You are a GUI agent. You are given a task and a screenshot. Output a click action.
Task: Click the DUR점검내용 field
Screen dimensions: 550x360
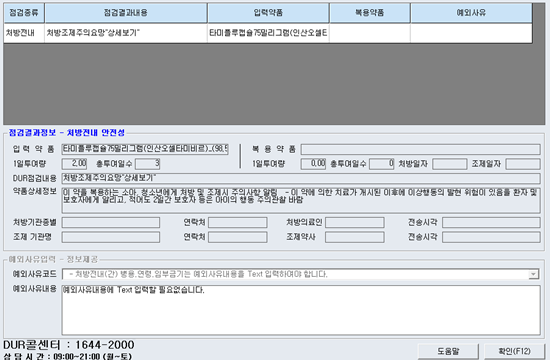point(301,178)
